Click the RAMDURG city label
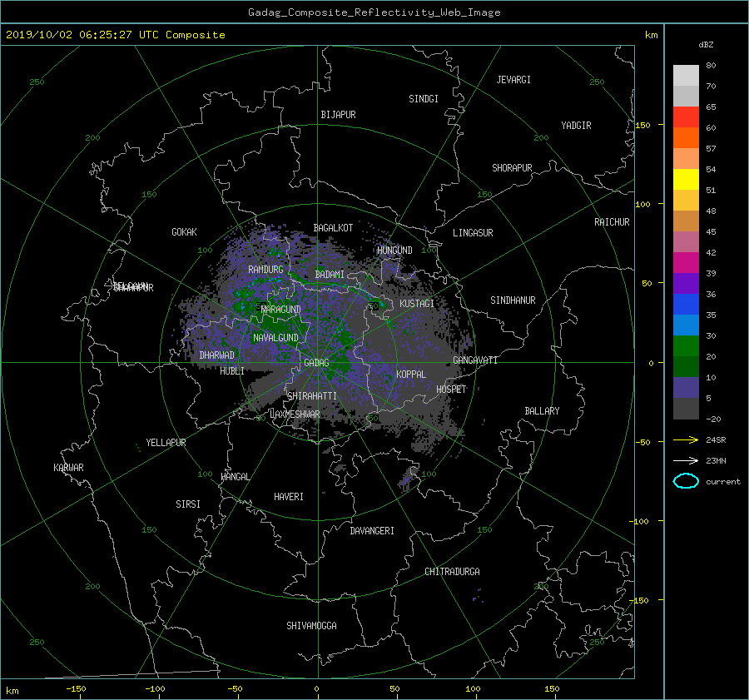Viewport: 749px width, 700px height. [265, 270]
